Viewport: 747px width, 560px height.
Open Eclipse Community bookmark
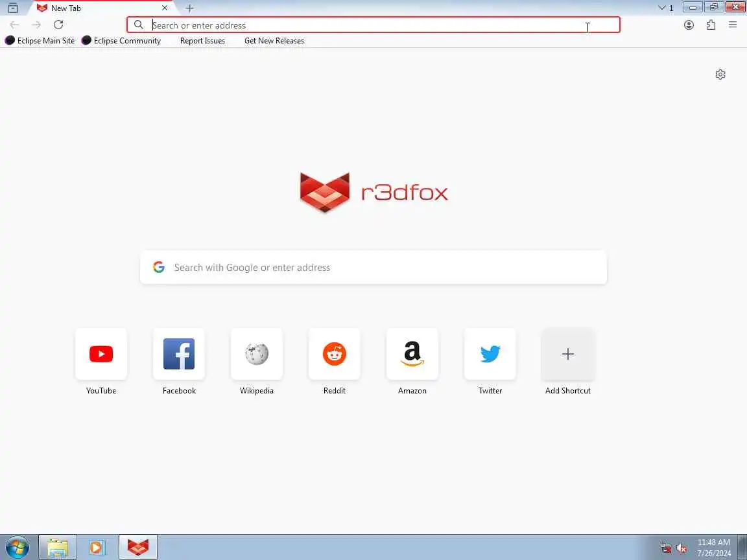click(x=121, y=40)
